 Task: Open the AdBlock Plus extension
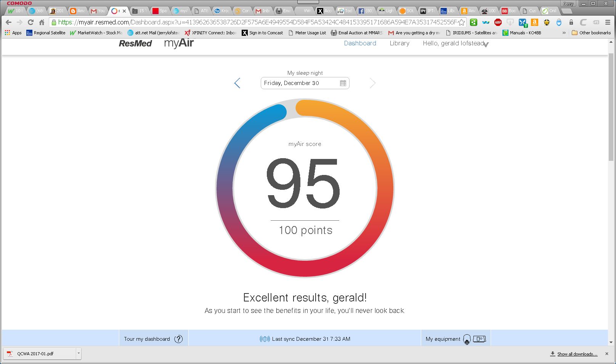point(498,22)
